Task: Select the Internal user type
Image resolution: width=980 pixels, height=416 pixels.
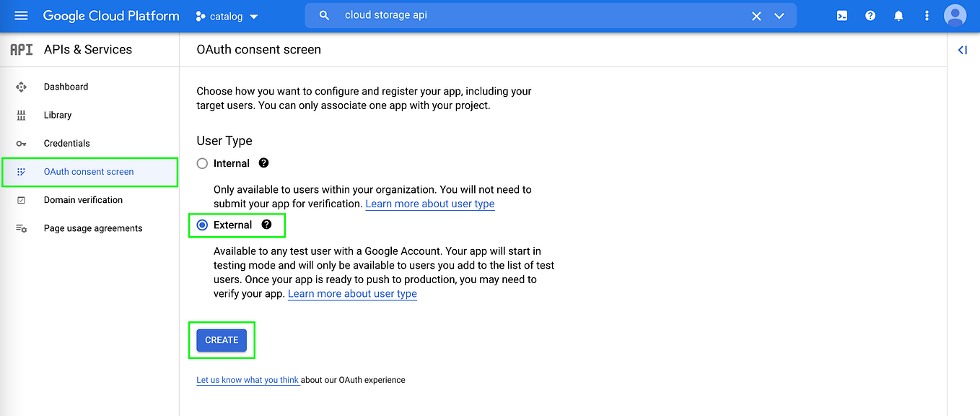Action: 202,163
